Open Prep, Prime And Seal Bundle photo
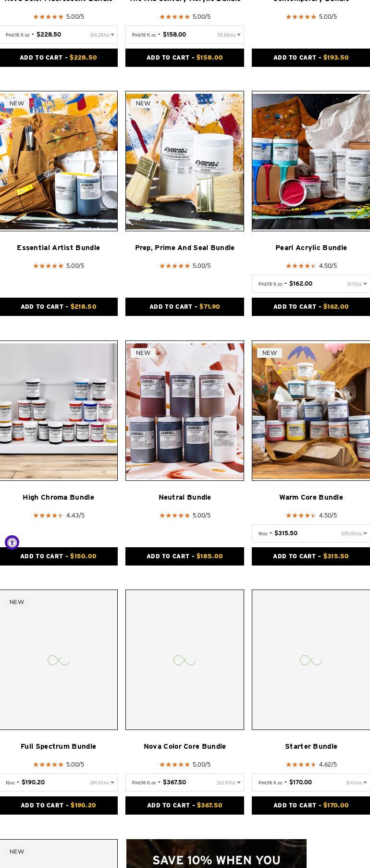 tap(185, 161)
